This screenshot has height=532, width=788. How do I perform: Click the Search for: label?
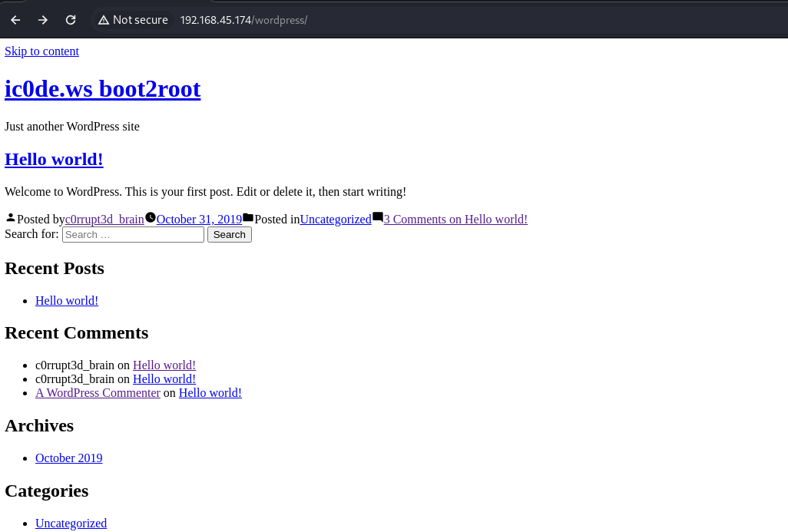31,234
